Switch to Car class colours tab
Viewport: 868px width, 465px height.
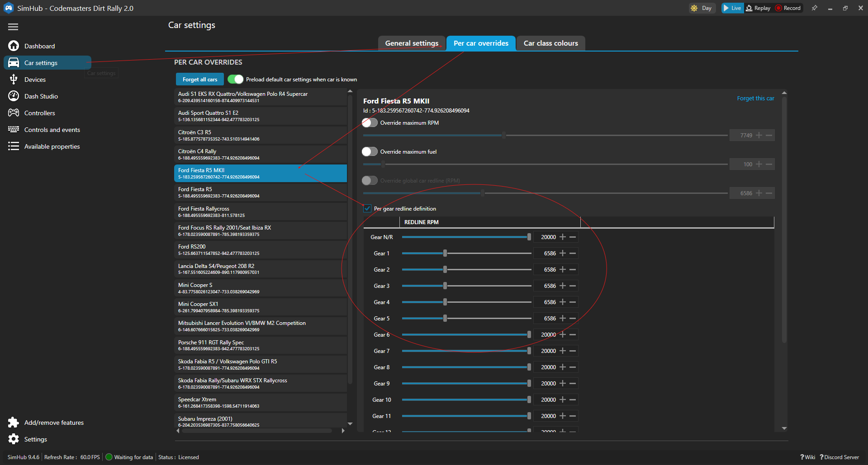point(550,43)
